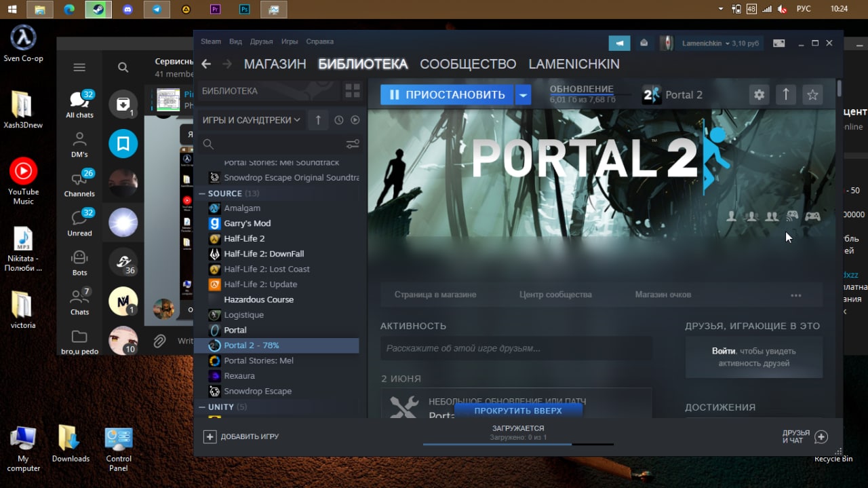
Task: Open the profile avatar in Steam header
Action: 667,43
